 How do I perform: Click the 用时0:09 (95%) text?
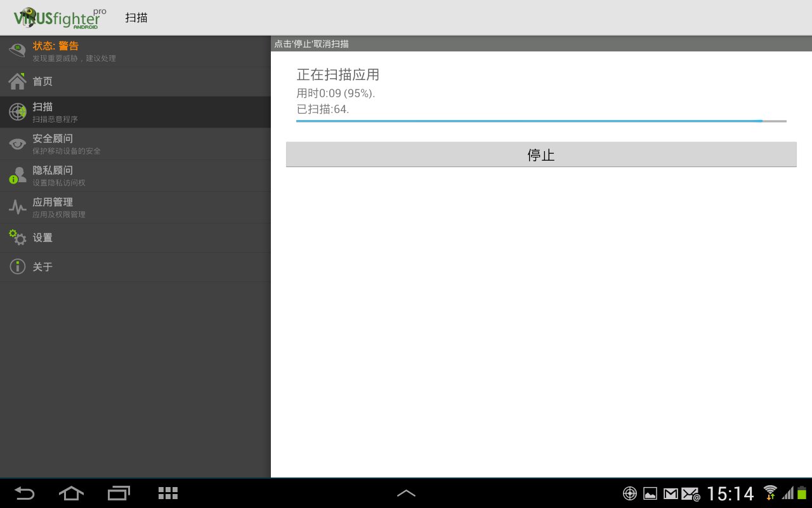pos(336,93)
